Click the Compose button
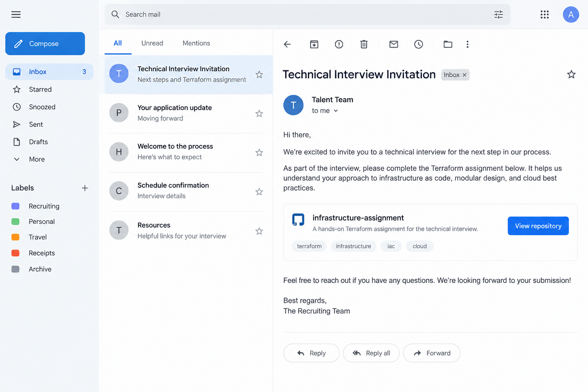Viewport: 588px width, 392px height. (x=45, y=44)
